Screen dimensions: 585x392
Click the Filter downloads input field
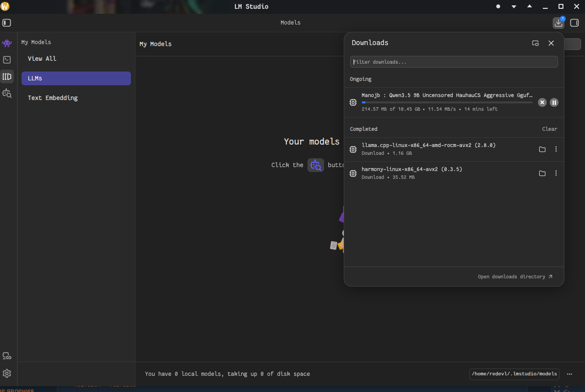454,62
